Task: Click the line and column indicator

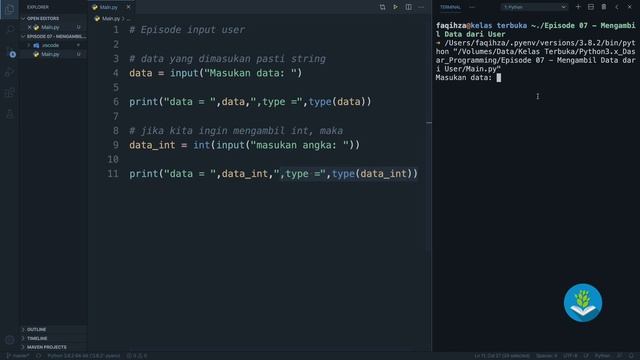Action: [x=502, y=356]
